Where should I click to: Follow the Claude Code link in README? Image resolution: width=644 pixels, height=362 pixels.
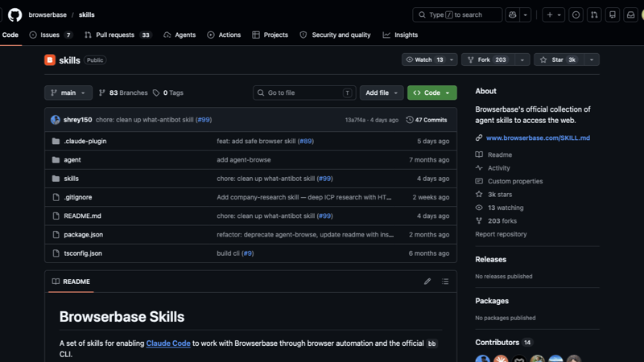pyautogui.click(x=168, y=343)
